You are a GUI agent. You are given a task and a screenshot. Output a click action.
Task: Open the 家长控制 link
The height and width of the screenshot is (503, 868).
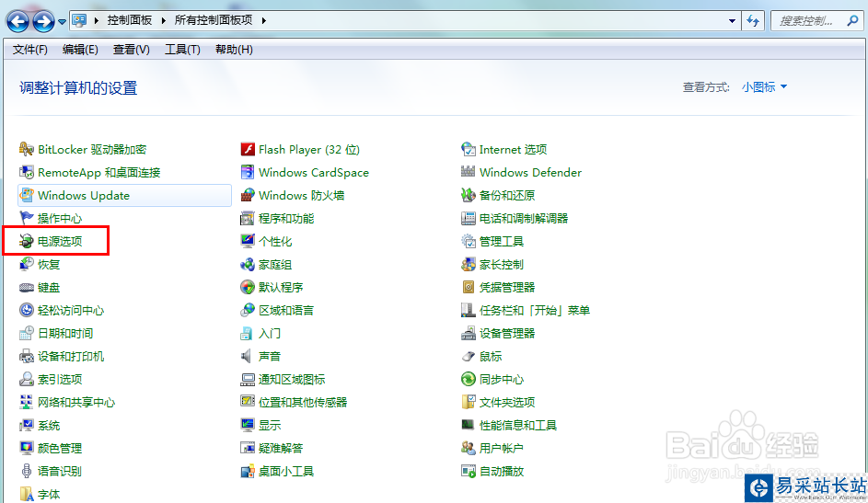[502, 265]
